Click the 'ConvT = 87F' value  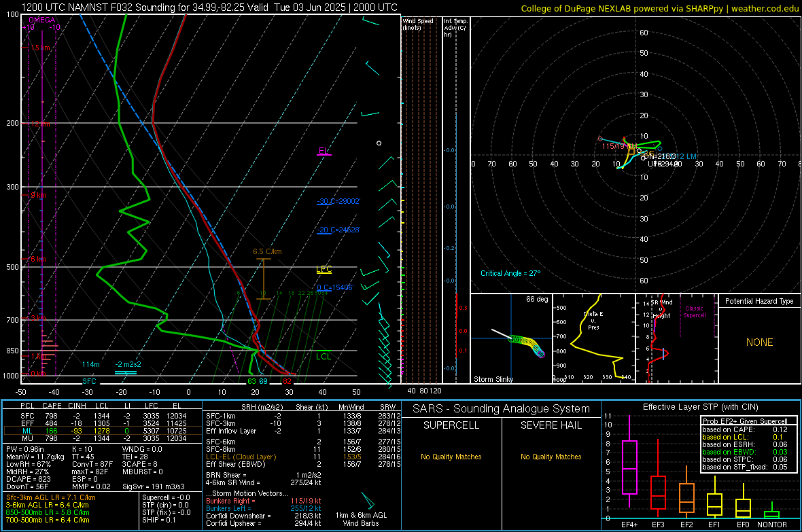coord(92,465)
